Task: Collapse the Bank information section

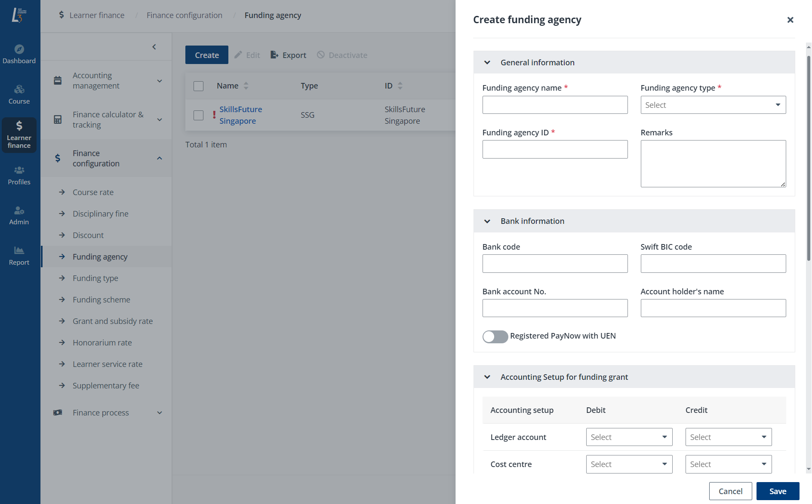Action: click(487, 221)
